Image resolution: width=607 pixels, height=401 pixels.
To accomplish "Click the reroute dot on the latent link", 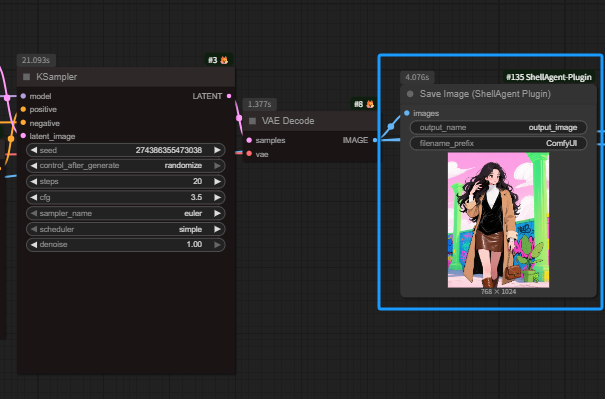I will [240, 118].
